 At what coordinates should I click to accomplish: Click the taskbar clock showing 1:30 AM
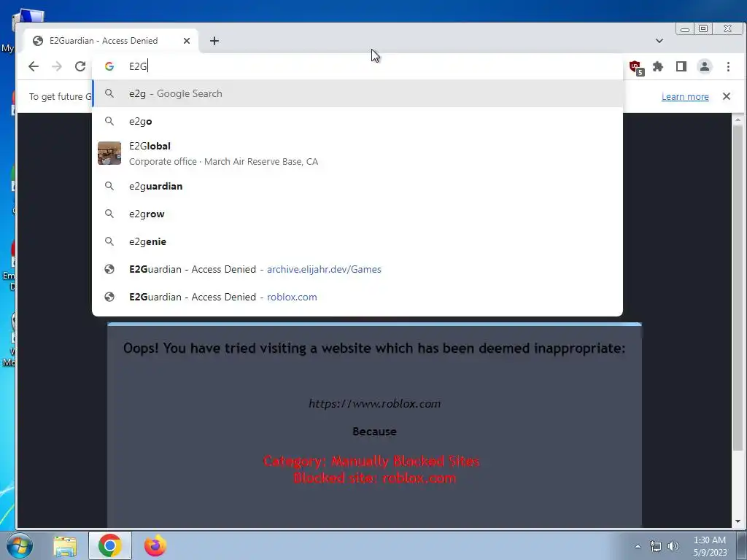pyautogui.click(x=710, y=546)
